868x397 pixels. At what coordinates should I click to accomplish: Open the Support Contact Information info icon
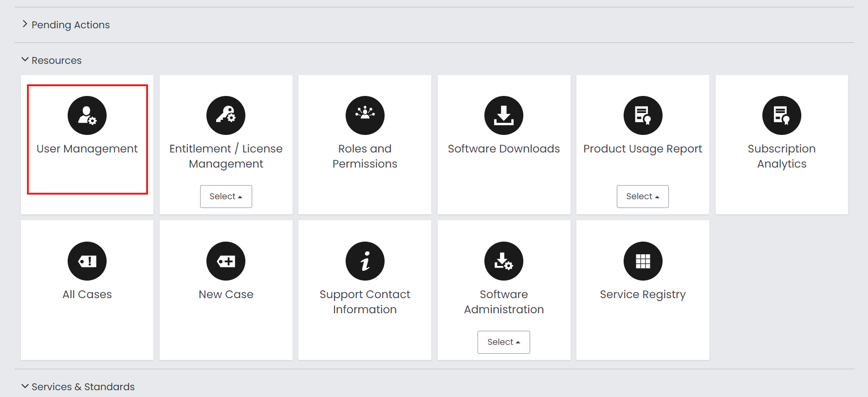[365, 261]
